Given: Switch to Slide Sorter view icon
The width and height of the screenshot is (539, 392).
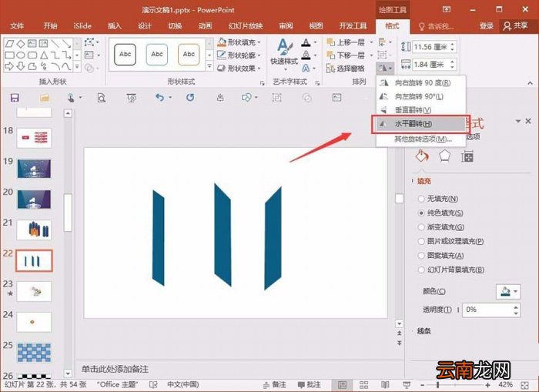Looking at the screenshot, I should click(363, 385).
